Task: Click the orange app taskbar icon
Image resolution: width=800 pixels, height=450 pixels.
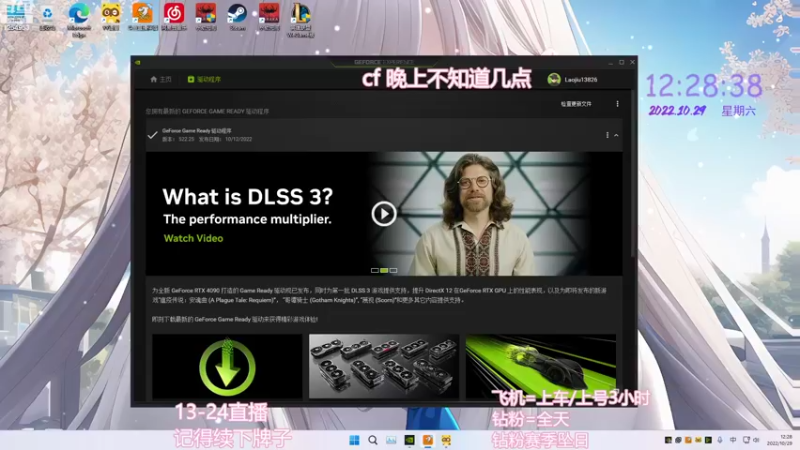Action: 428,440
